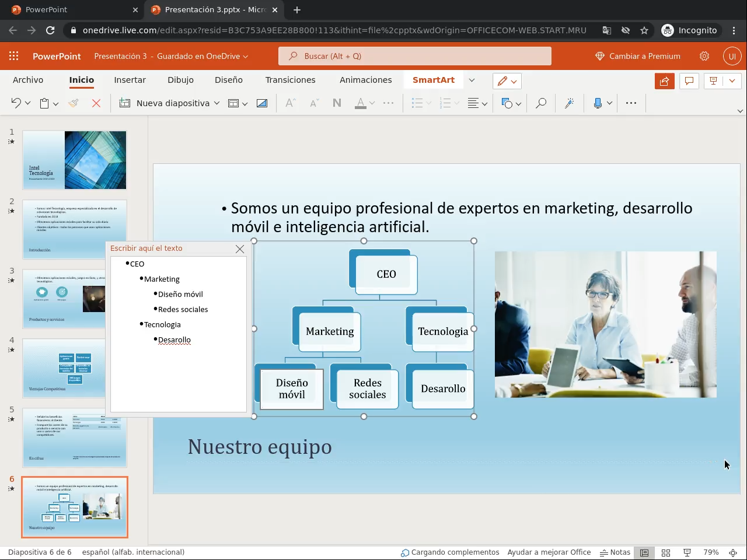Click the bulleted list icon
Screen dimensions: 747x560
(417, 103)
